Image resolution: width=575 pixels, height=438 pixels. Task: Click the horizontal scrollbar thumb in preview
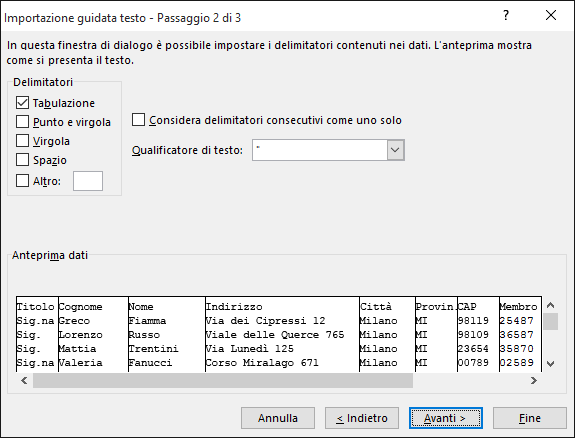point(223,380)
